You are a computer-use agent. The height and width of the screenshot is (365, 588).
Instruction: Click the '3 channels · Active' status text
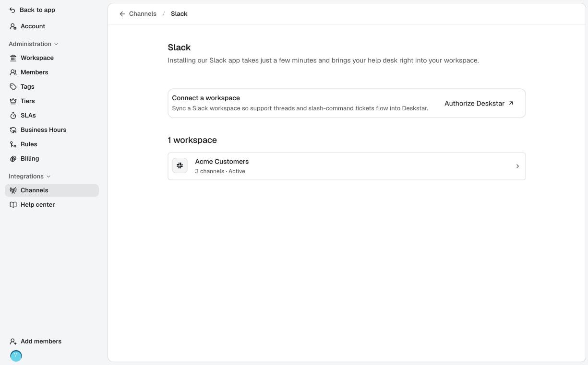[x=220, y=171]
